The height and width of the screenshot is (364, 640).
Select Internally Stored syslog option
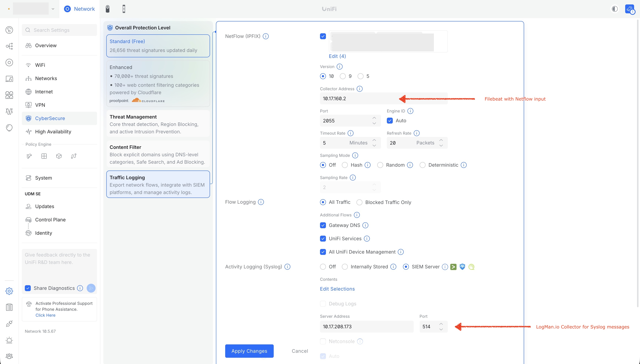(345, 267)
